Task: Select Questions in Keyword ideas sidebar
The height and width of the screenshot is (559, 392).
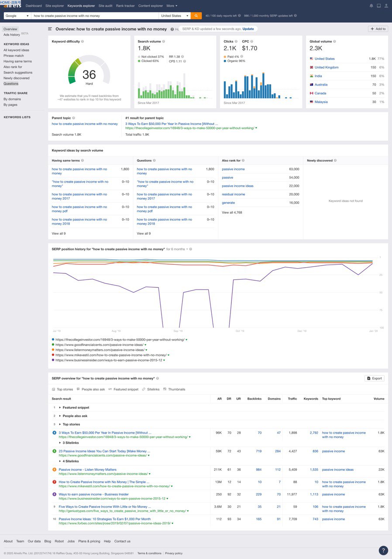Action: [x=11, y=83]
